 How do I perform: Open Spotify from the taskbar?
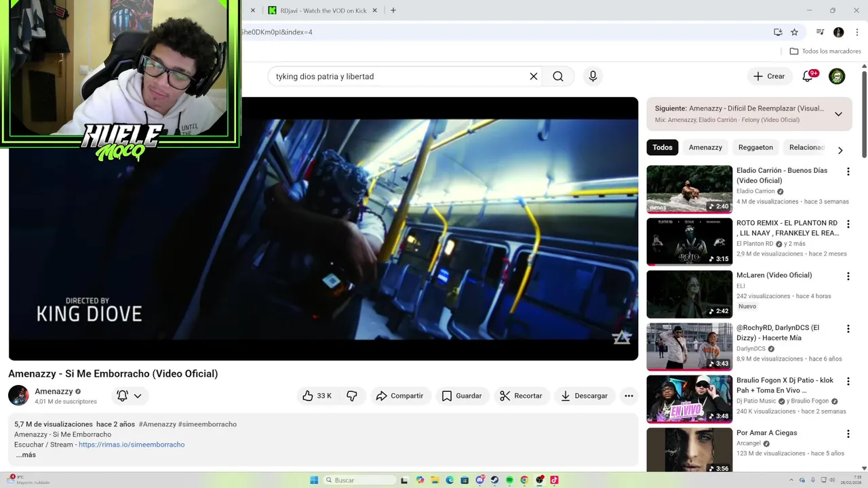point(509,480)
